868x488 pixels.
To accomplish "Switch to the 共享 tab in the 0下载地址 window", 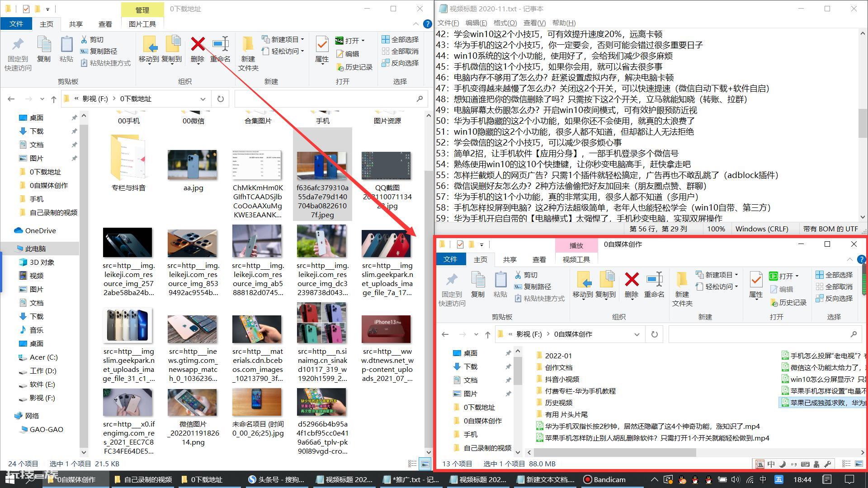I will 76,24.
